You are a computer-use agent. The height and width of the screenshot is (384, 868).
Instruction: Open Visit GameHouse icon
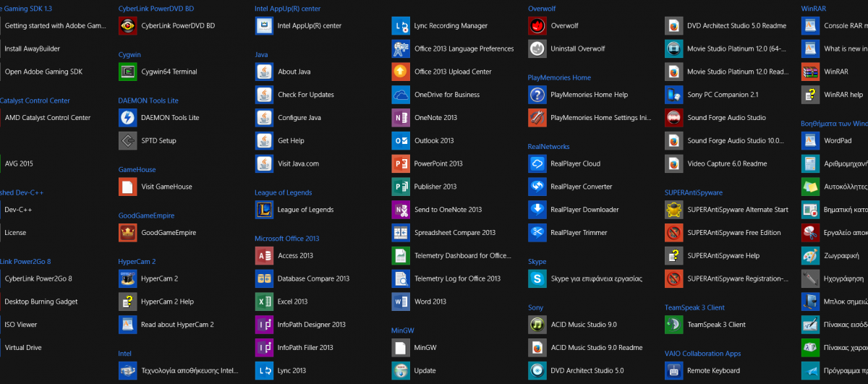tap(128, 187)
